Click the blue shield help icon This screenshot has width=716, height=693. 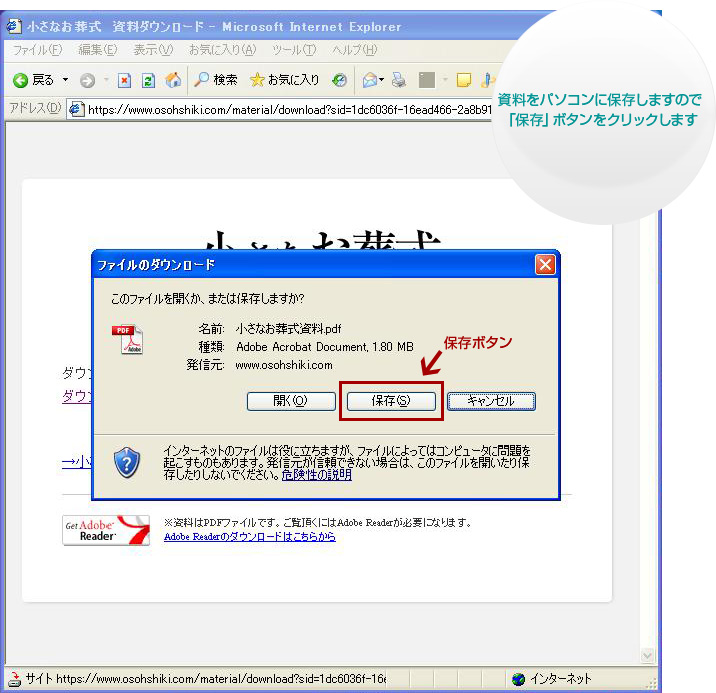click(126, 462)
